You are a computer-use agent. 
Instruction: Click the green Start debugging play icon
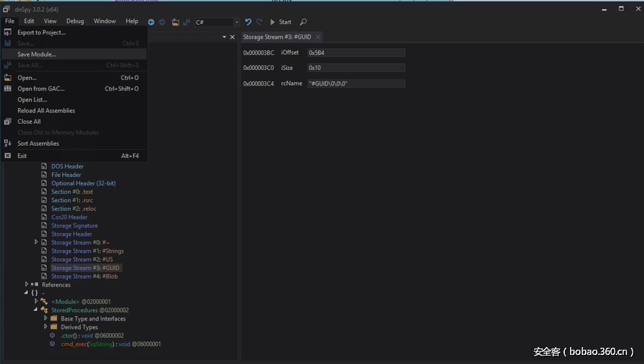coord(273,22)
